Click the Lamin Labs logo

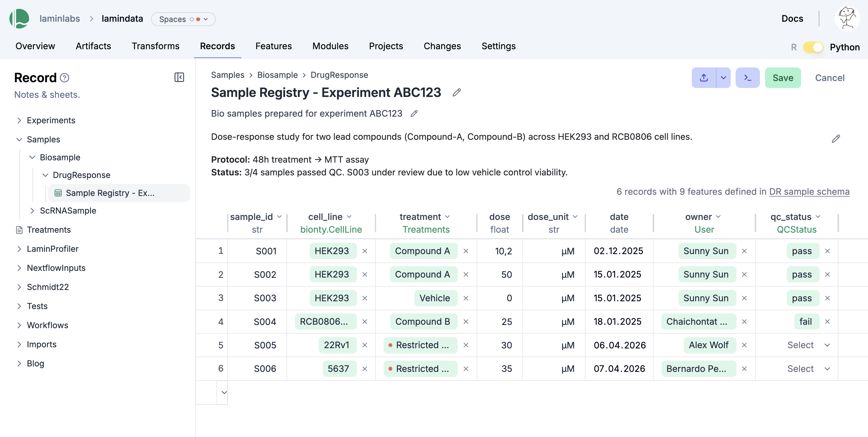click(19, 19)
